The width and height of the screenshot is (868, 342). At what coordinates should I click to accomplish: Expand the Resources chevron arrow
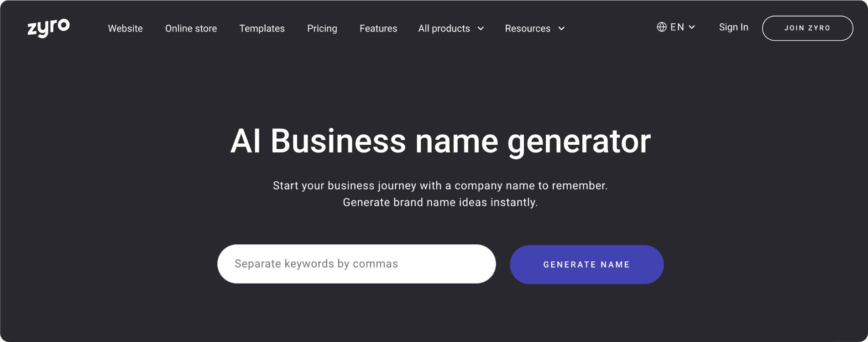tap(561, 29)
